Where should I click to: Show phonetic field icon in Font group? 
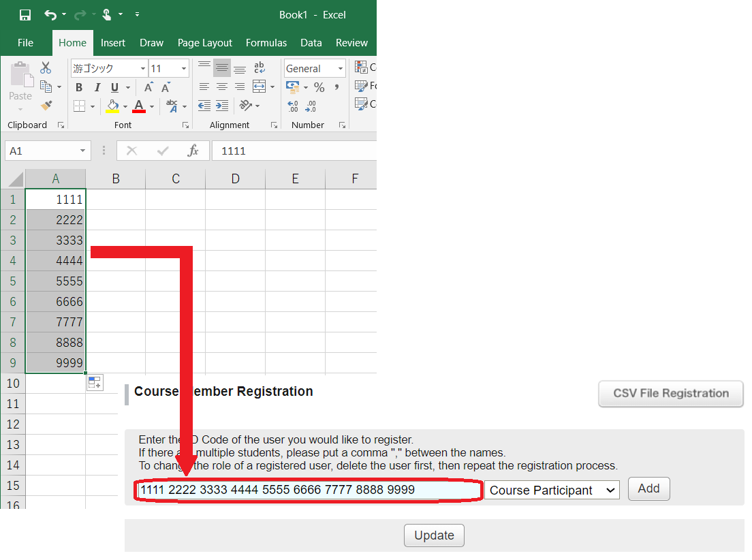[172, 106]
